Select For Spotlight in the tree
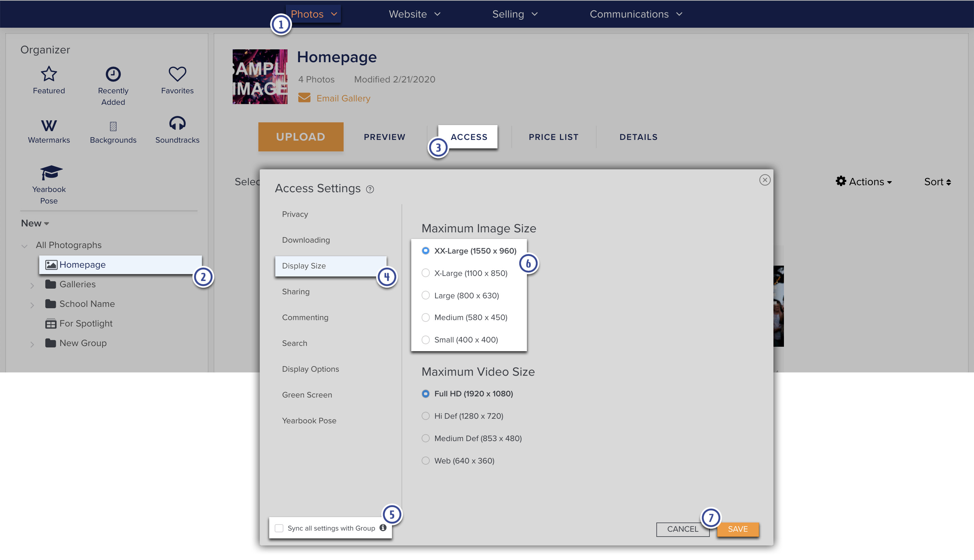Viewport: 974px width, 560px height. coord(86,323)
